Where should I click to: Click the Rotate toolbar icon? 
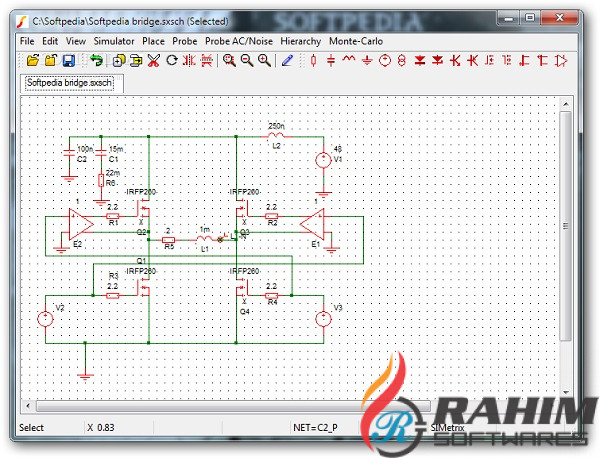click(x=172, y=60)
